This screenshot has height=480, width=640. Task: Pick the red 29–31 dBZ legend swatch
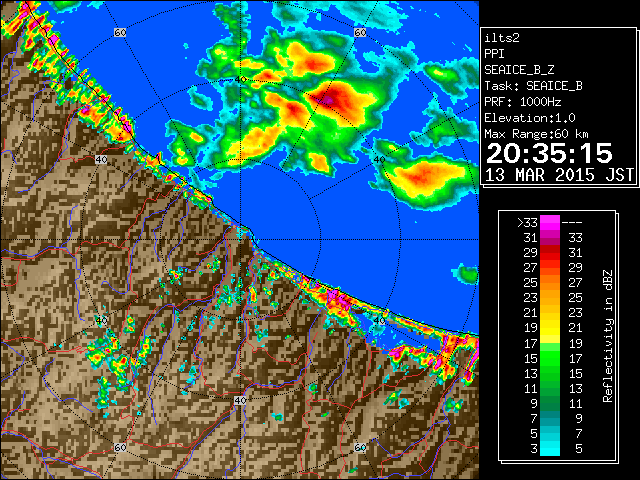(x=550, y=253)
